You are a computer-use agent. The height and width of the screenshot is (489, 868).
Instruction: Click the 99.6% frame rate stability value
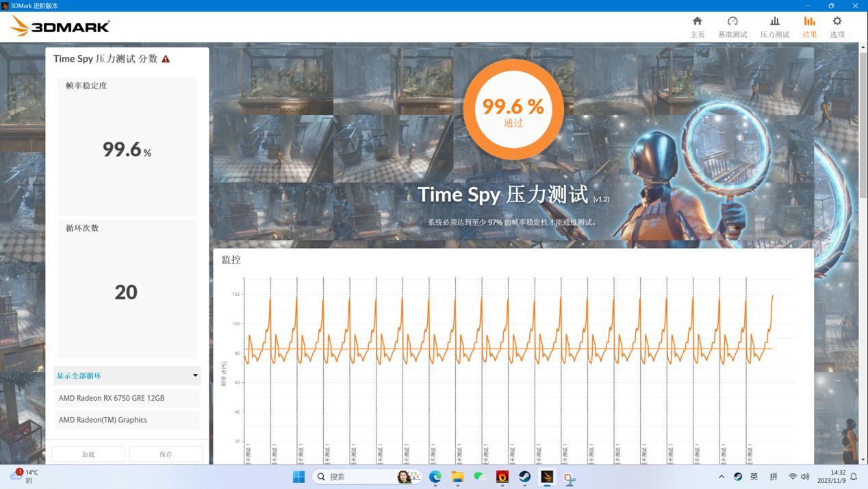coord(127,149)
